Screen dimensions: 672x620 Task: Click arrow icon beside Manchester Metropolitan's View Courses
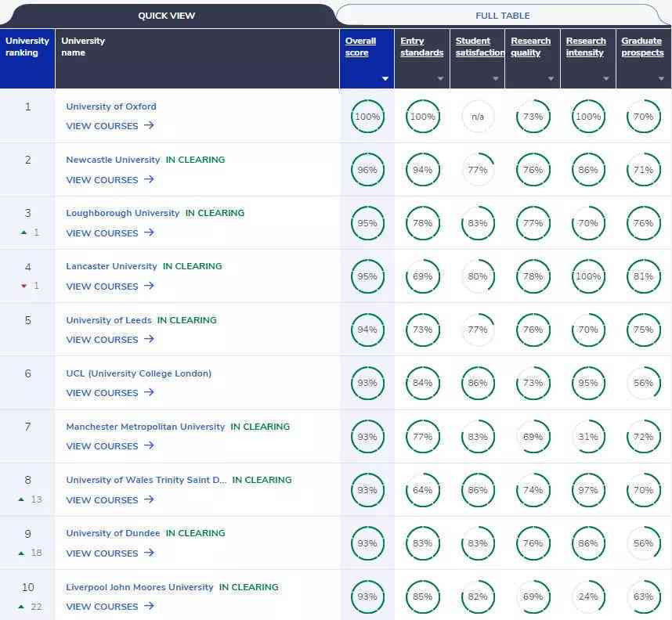coord(149,445)
